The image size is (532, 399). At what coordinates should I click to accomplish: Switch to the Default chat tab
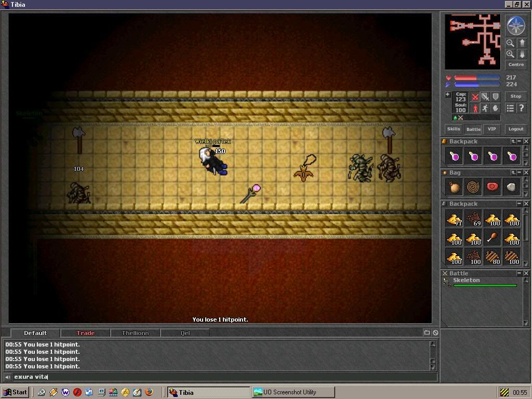35,333
